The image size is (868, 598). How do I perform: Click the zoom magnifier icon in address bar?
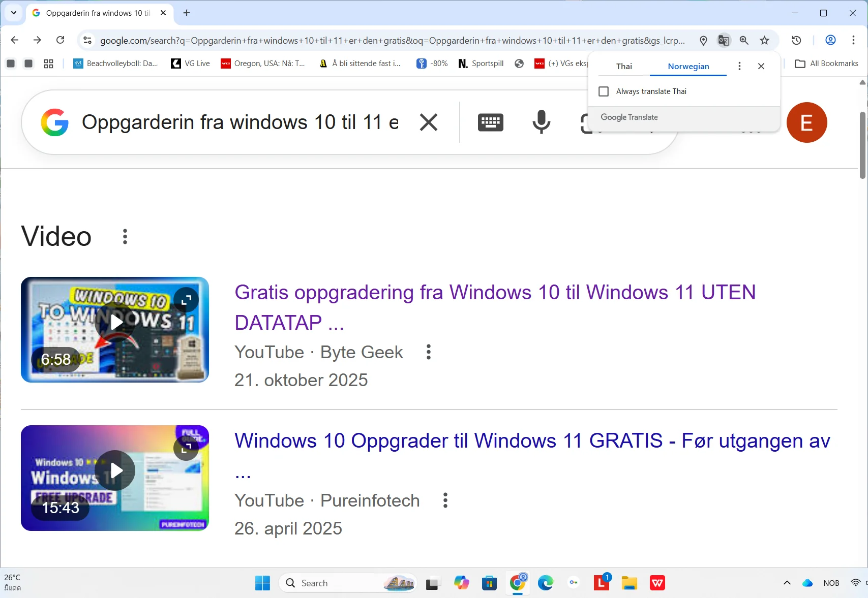tap(744, 40)
